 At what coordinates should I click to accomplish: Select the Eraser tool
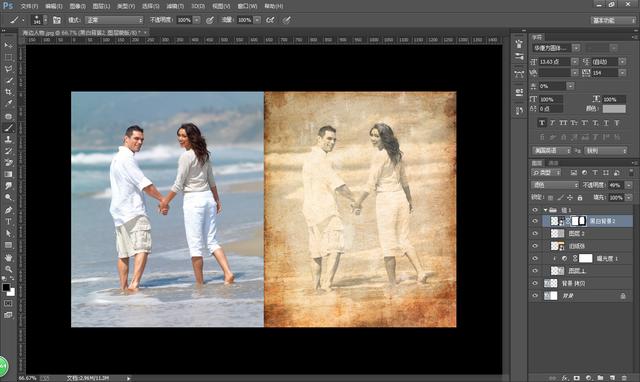(8, 162)
